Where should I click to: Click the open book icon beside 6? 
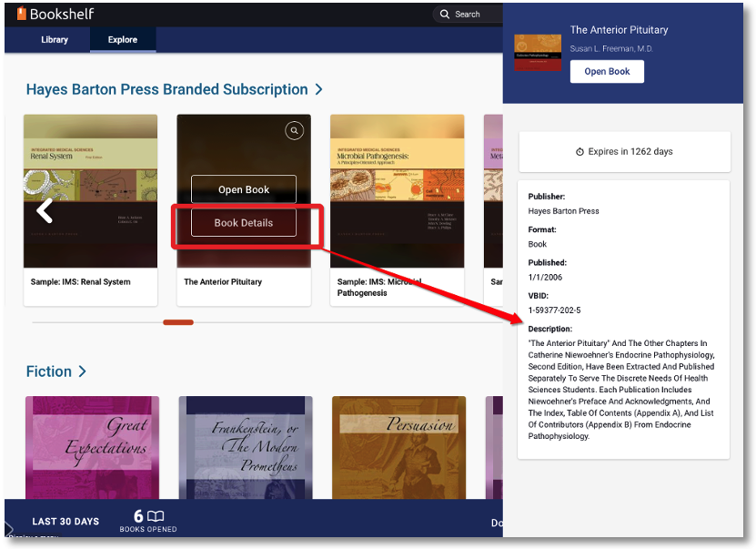(156, 516)
